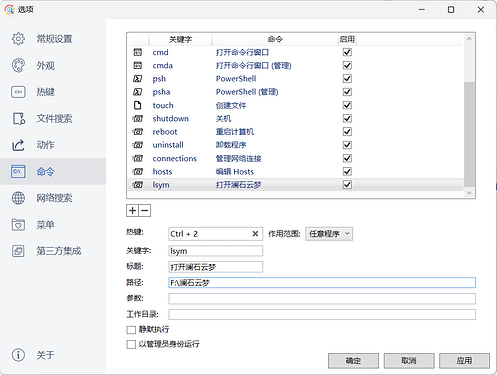
Task: Click the psha PowerShell icon
Action: coord(137,92)
